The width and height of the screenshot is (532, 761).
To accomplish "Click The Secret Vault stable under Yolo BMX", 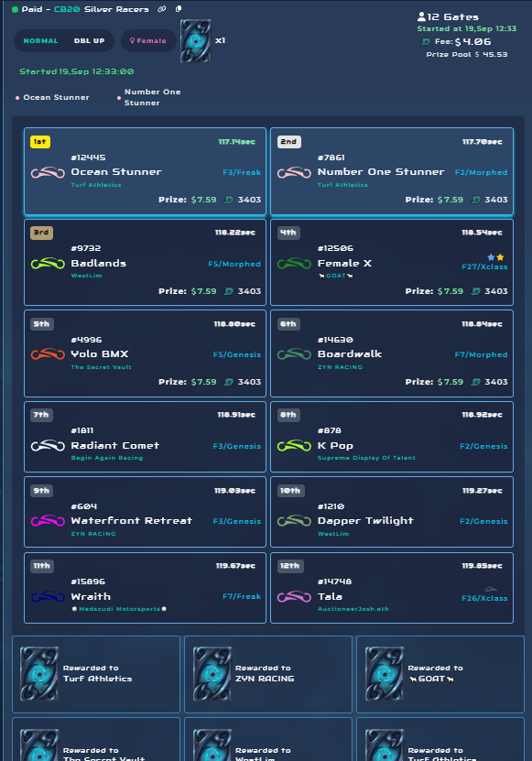I will coord(101,367).
